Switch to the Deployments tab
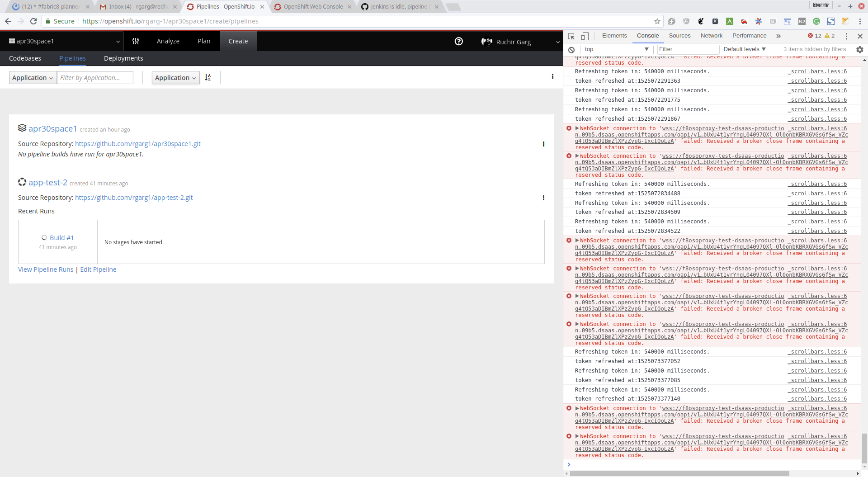Viewport: 868px width, 477px height. [x=123, y=58]
